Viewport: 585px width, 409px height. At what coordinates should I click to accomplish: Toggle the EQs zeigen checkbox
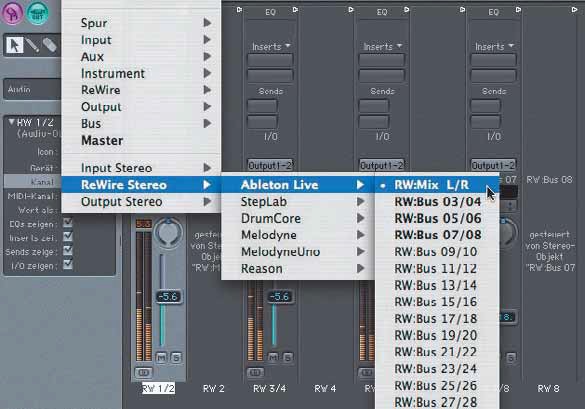[68, 223]
